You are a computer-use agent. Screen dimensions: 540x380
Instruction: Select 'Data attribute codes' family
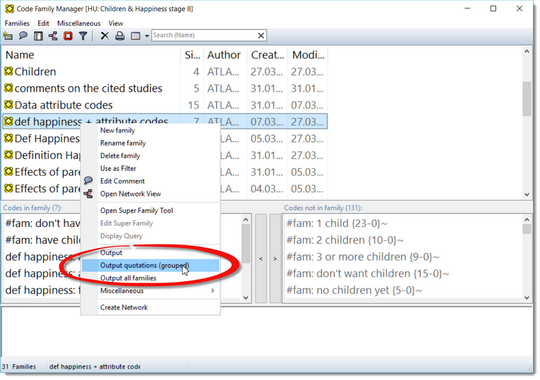[x=165, y=105]
